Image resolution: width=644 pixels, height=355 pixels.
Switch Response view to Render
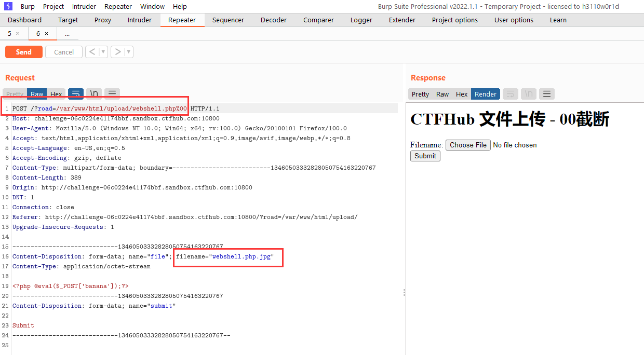click(486, 94)
